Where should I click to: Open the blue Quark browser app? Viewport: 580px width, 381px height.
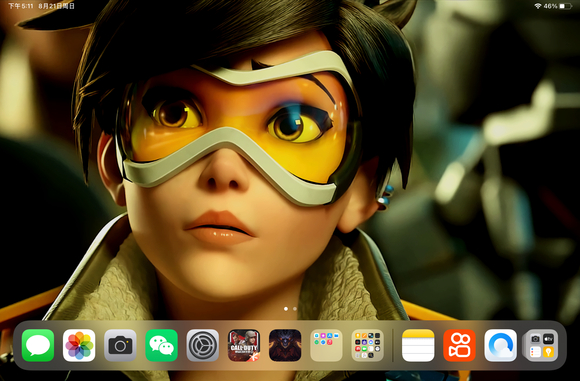pyautogui.click(x=501, y=345)
